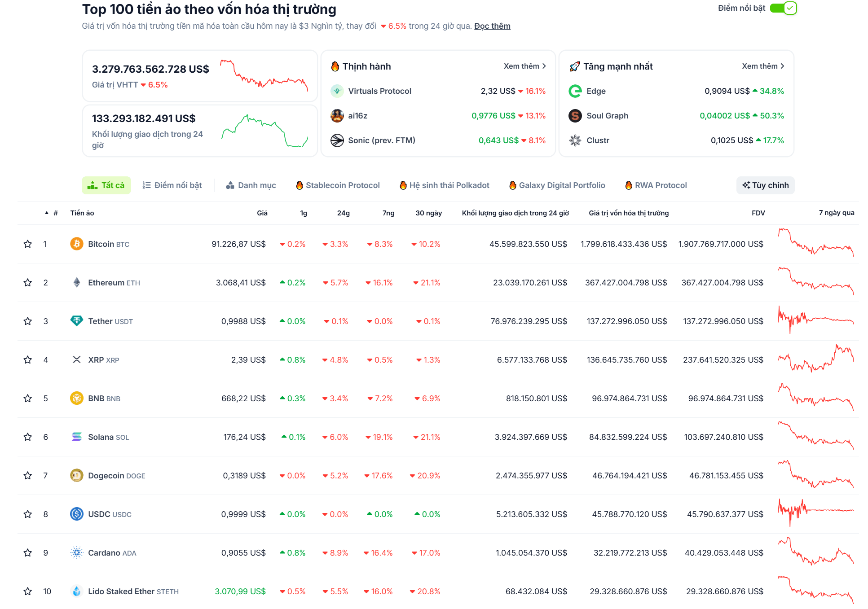Star BNB as a favorite
The width and height of the screenshot is (868, 609).
(x=28, y=398)
